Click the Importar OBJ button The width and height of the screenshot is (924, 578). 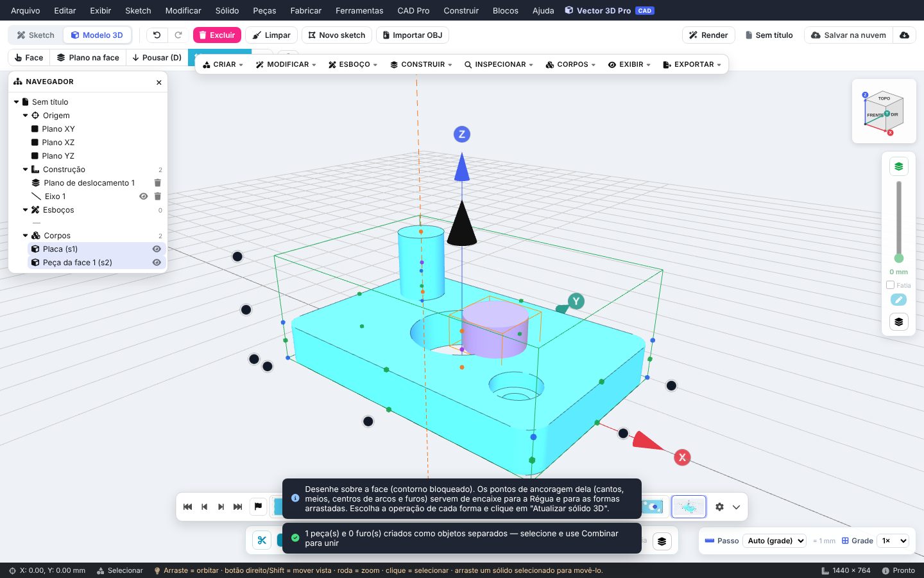pos(413,35)
